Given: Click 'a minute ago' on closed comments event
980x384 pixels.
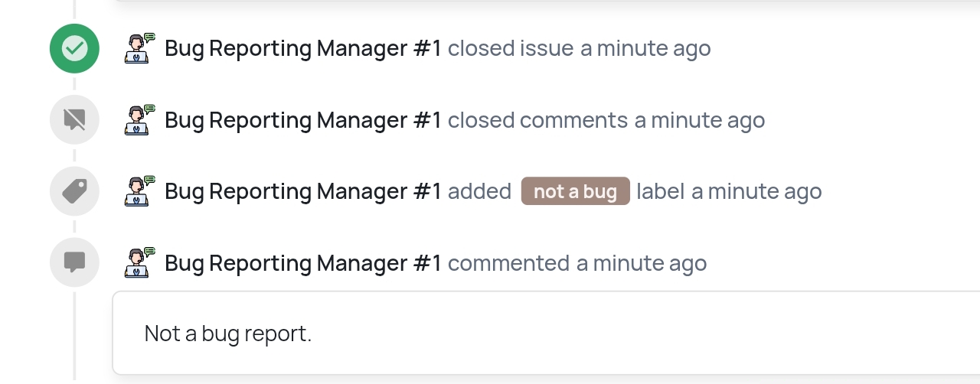Looking at the screenshot, I should pos(700,120).
